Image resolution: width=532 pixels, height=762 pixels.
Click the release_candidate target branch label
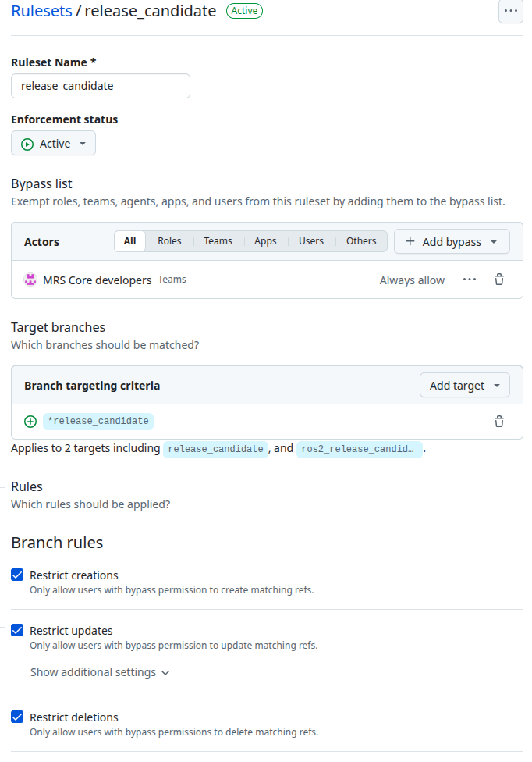click(x=215, y=449)
